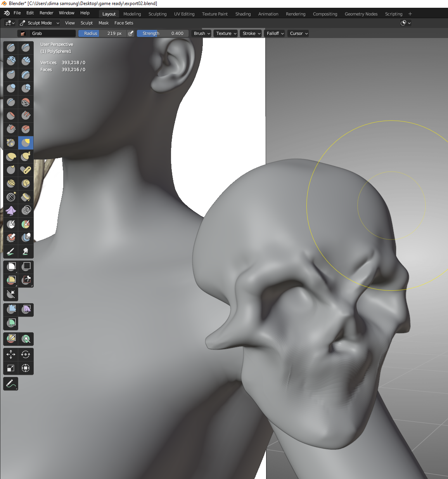
Task: Activate the Snake Hook brush
Action: point(26,156)
